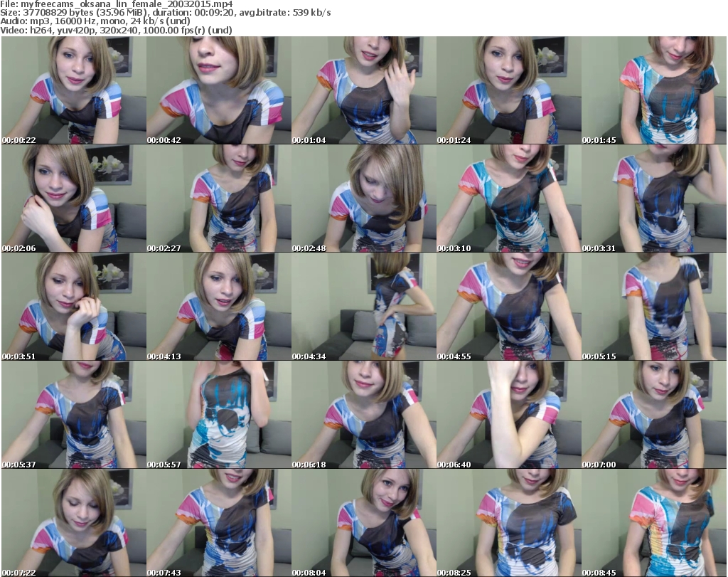Click the File name header line
The height and width of the screenshot is (577, 728).
(117, 4)
